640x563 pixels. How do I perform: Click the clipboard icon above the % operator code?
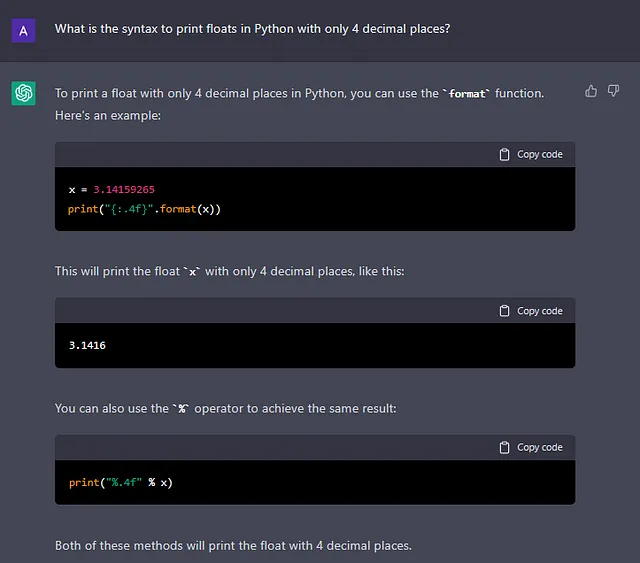pyautogui.click(x=505, y=447)
